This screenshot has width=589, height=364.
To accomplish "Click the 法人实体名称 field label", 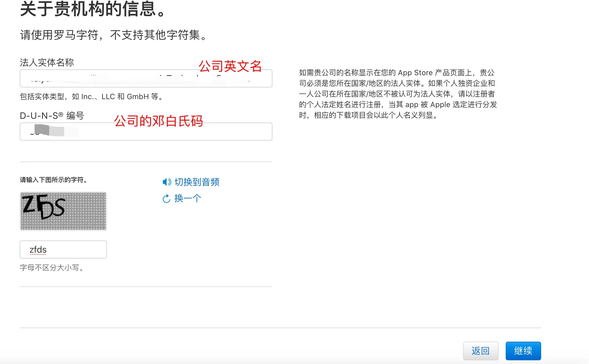I will tap(47, 62).
